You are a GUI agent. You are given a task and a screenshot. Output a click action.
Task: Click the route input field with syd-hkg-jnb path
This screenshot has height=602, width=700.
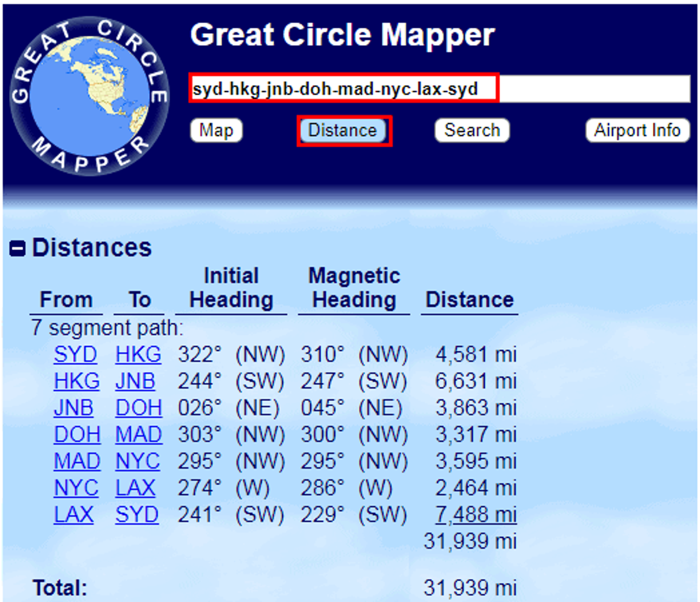coord(440,89)
